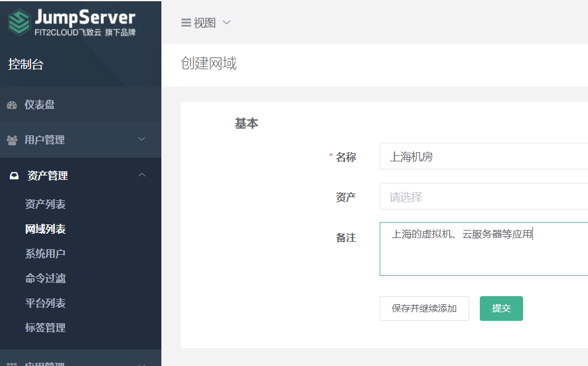This screenshot has width=588, height=366.
Task: Go to 资产列表
Action: pos(45,204)
